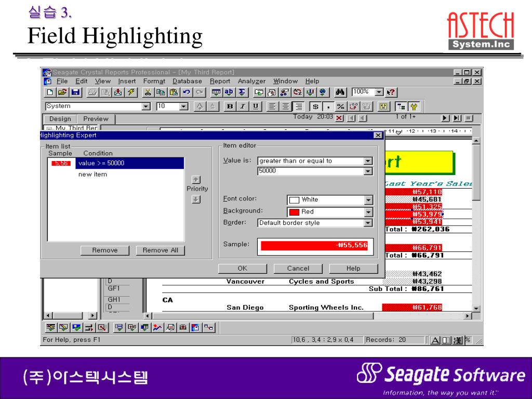Click the Export toolbar icon
Viewport: 532px width, 399px height.
(118, 92)
